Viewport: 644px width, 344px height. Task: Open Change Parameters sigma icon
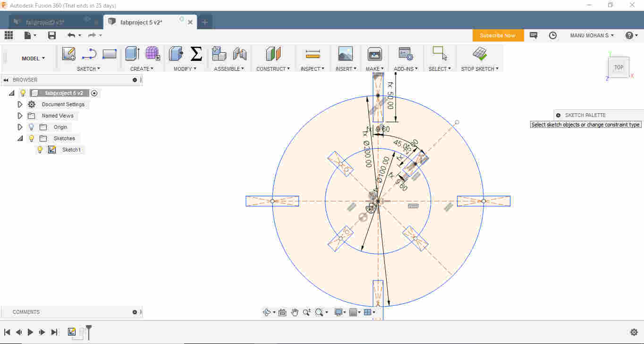pos(196,54)
